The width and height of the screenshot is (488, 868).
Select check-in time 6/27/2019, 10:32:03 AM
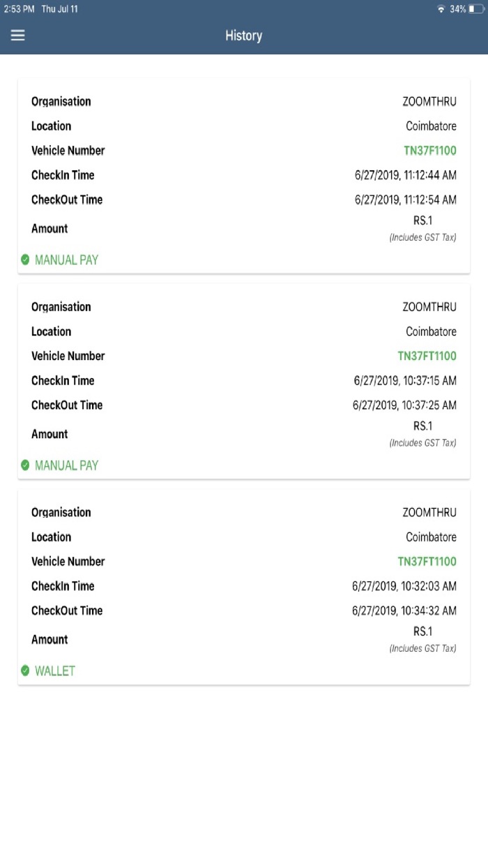[404, 586]
